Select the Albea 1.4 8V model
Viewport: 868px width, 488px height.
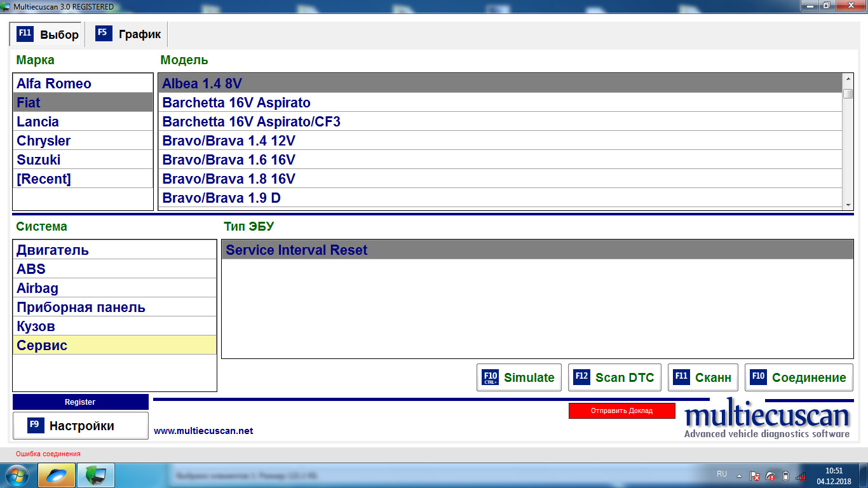501,83
